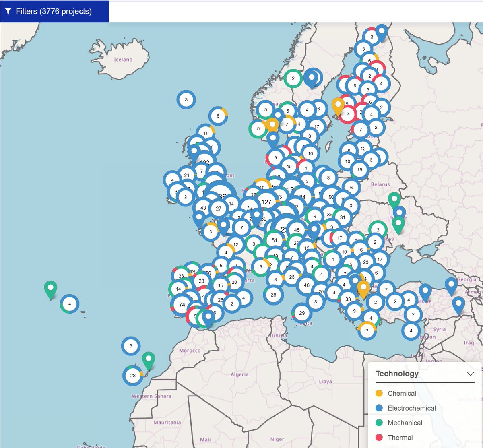Select the blue pin at Brittany's coast
The height and width of the screenshot is (448, 483).
pos(199,220)
